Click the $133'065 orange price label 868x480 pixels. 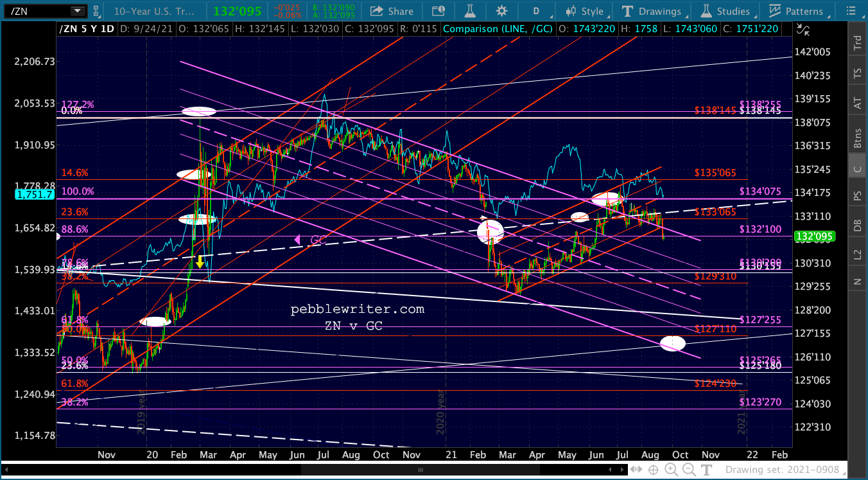click(715, 211)
